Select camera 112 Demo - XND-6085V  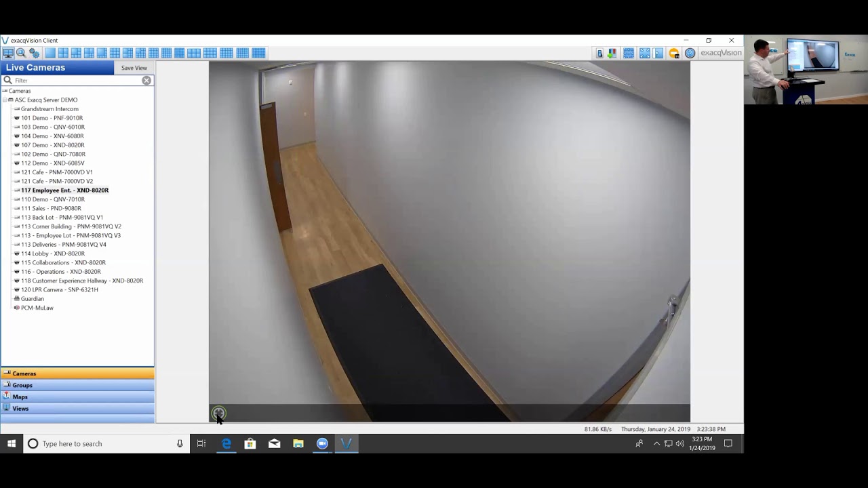click(53, 163)
